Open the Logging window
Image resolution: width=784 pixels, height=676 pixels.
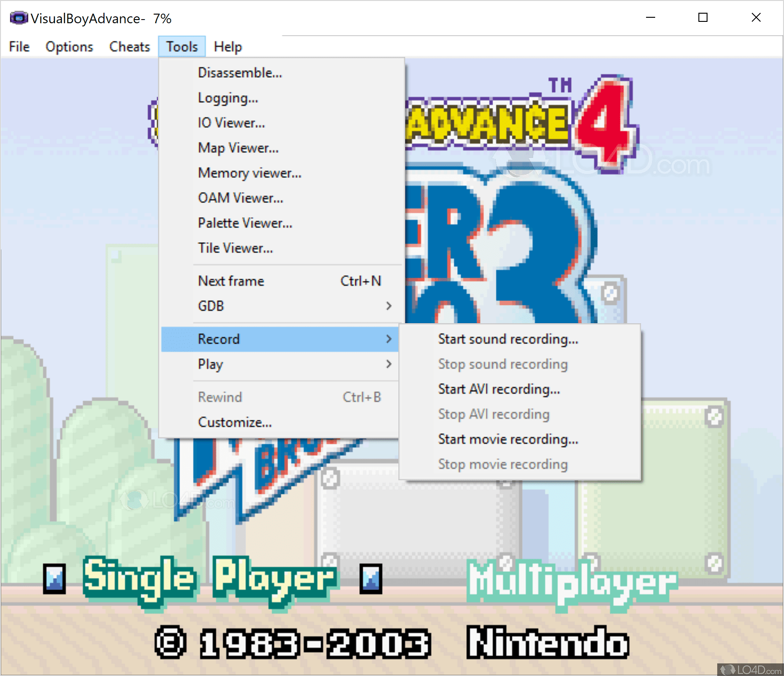228,97
